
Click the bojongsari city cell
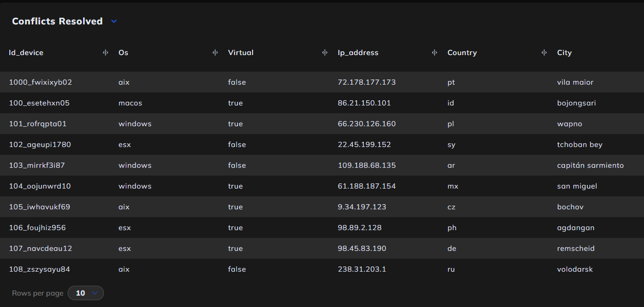[576, 103]
